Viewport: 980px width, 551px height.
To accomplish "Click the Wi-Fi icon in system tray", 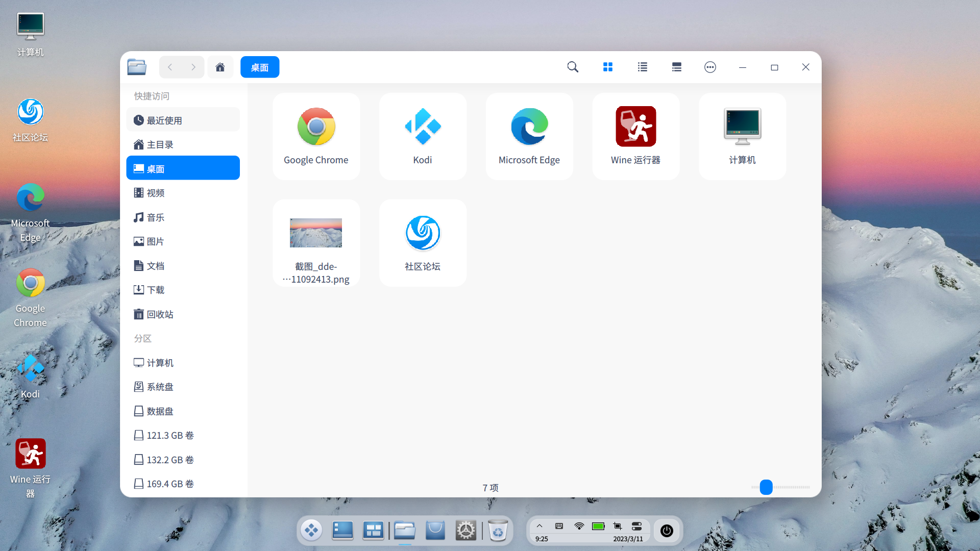I will click(x=579, y=526).
